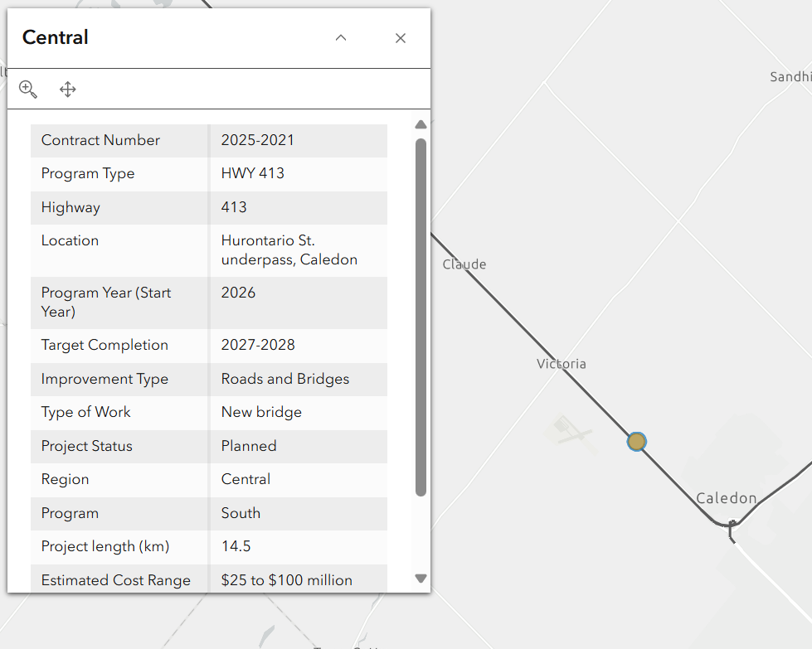Click the Victoria label on the map
Viewport: 812px width, 649px height.
[x=562, y=364]
